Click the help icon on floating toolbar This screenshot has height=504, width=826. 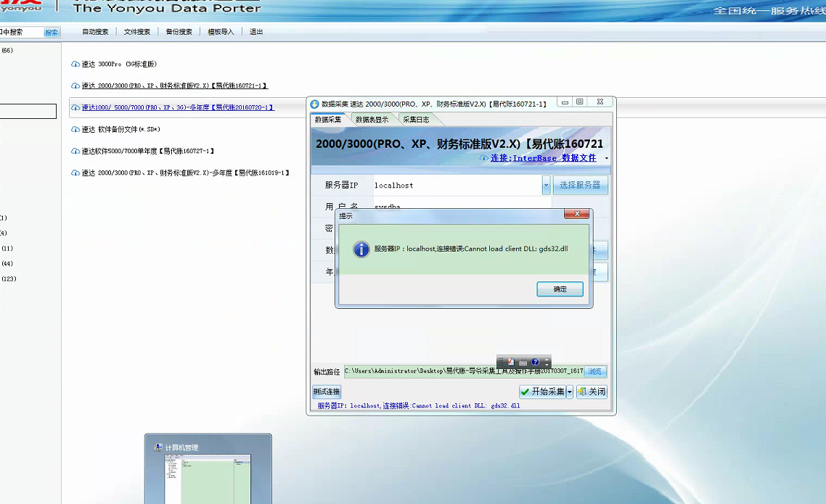point(535,362)
